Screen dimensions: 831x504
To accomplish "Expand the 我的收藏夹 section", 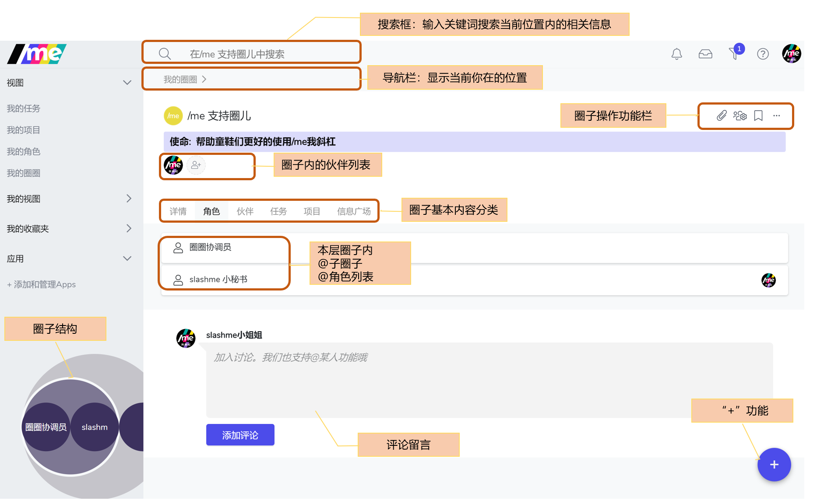I will click(129, 228).
